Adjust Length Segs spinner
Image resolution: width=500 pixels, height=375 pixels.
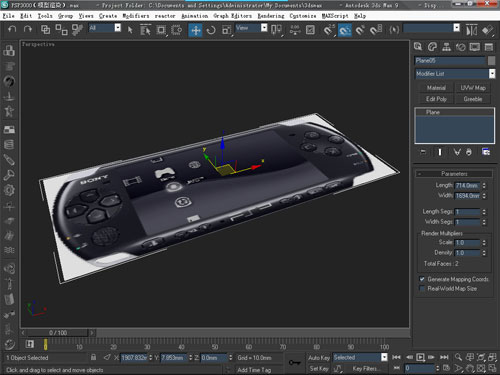[484, 212]
